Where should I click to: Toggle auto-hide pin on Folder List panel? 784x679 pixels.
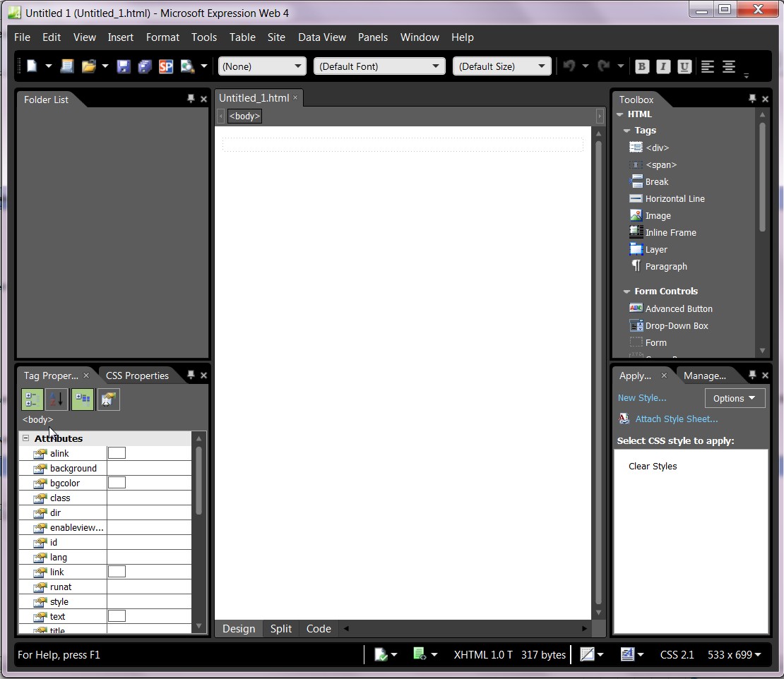click(191, 98)
